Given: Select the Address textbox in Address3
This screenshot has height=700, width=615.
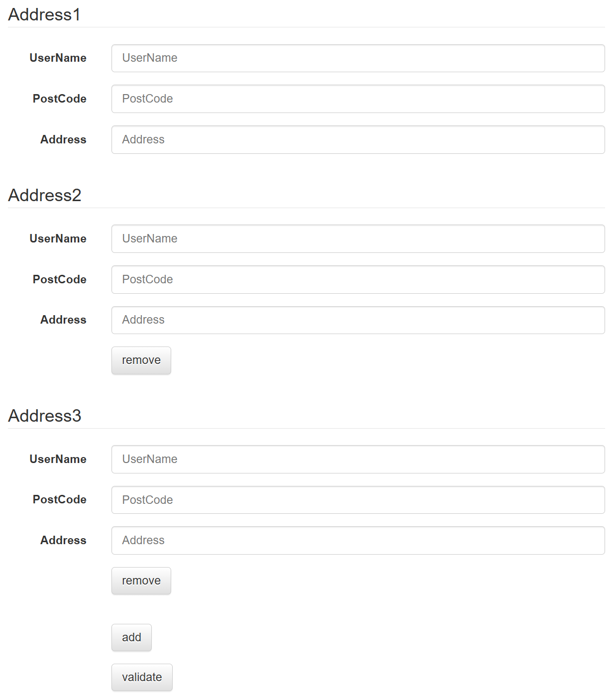Looking at the screenshot, I should click(x=358, y=541).
